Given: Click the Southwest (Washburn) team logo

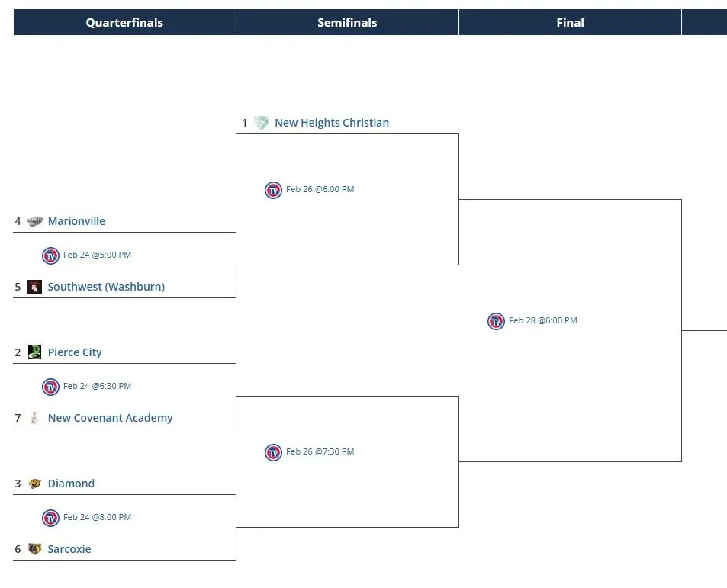Looking at the screenshot, I should [x=34, y=287].
